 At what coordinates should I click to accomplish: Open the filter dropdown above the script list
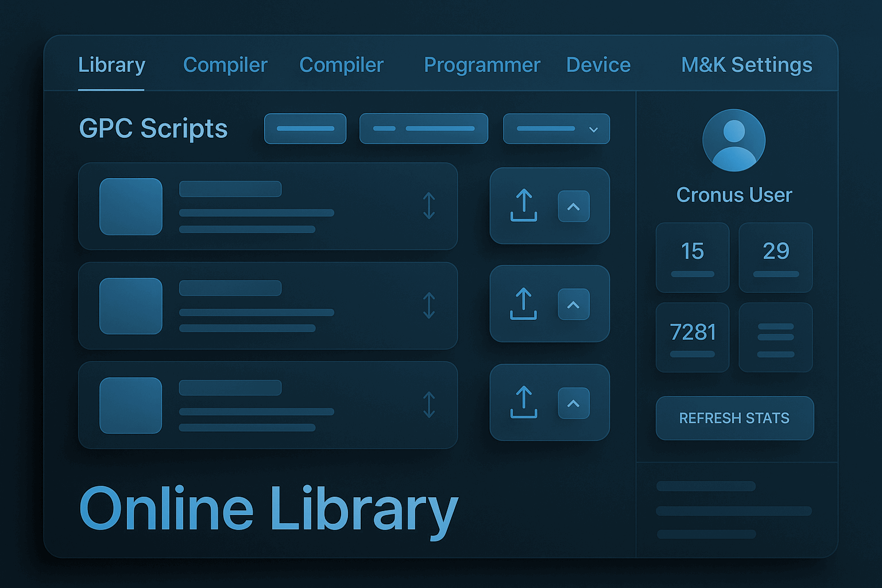click(x=556, y=129)
